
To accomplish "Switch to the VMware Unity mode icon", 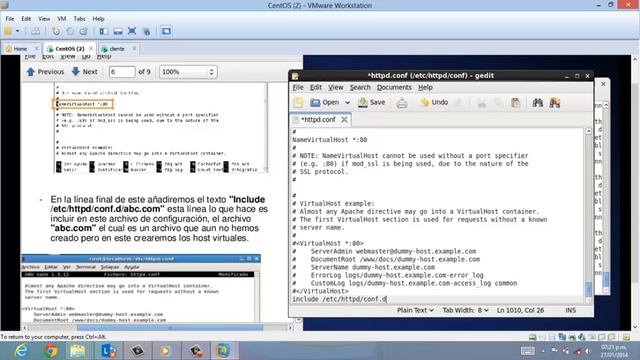I will [x=147, y=31].
